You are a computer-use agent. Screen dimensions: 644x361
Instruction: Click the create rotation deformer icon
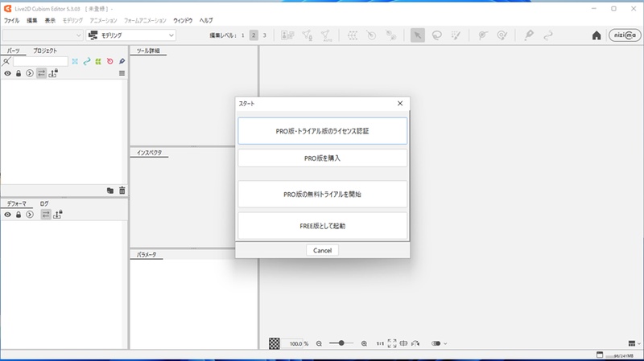(371, 35)
